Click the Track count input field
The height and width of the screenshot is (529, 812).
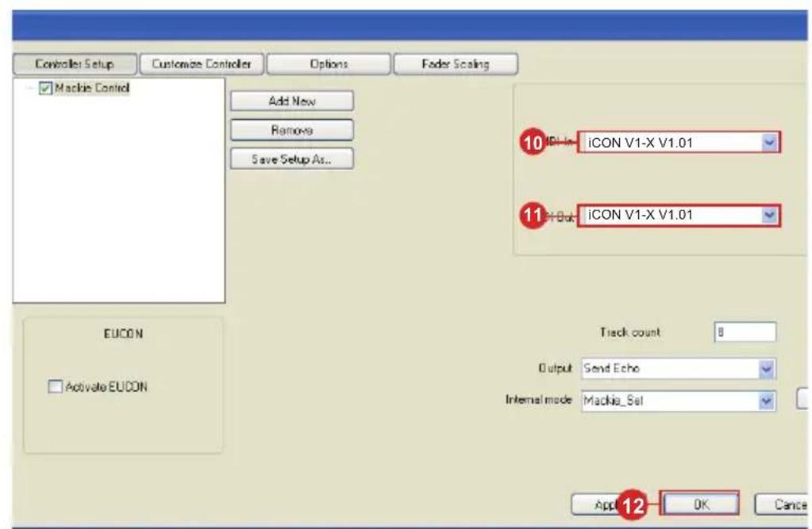pos(745,332)
